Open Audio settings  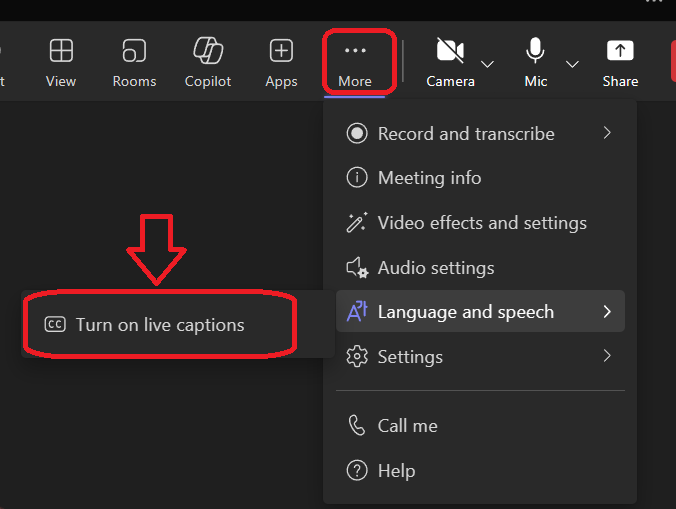[x=480, y=268]
